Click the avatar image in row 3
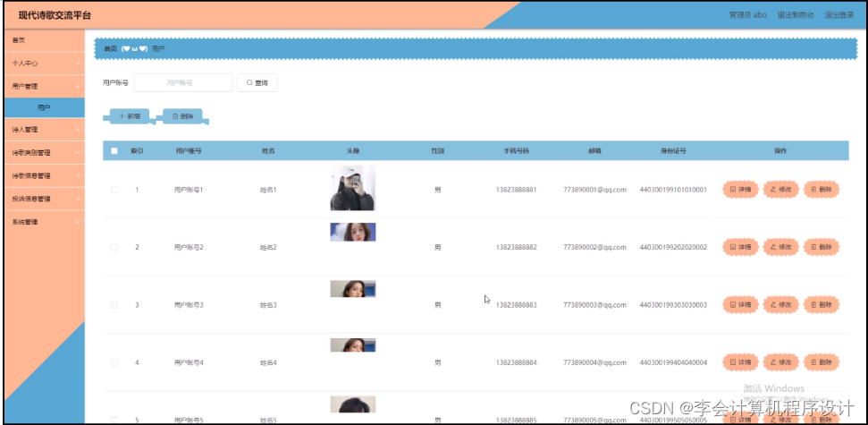The width and height of the screenshot is (868, 425). pos(353,289)
